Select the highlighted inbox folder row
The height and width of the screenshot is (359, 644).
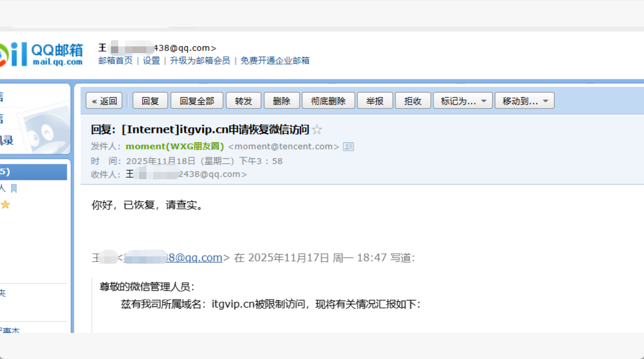(33, 172)
